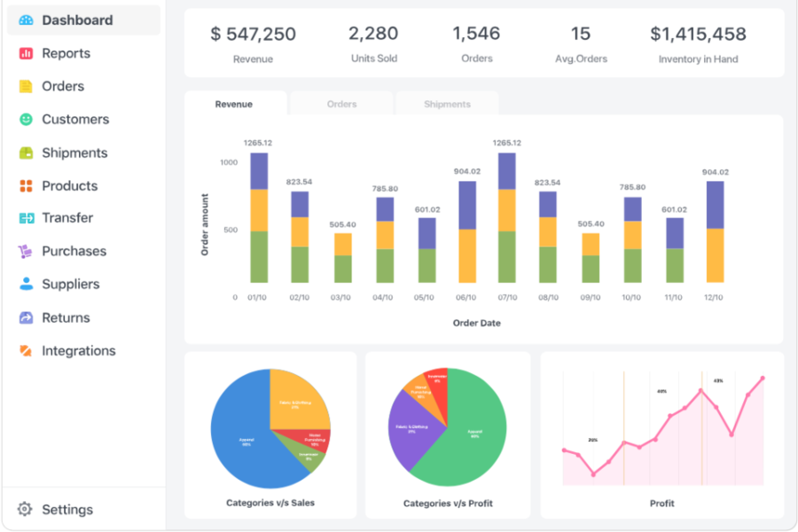Select the Revenue tab

click(234, 103)
